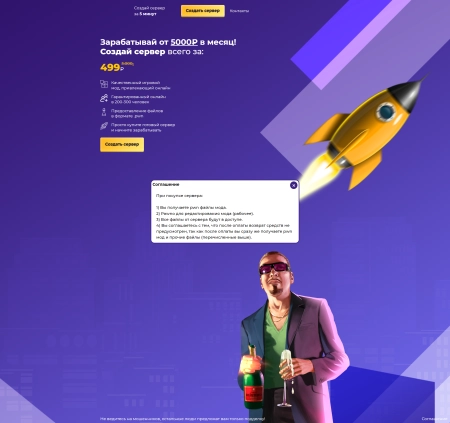Open 'Соглашение' link at bottom right
Image resolution: width=450 pixels, height=423 pixels.
pos(434,419)
